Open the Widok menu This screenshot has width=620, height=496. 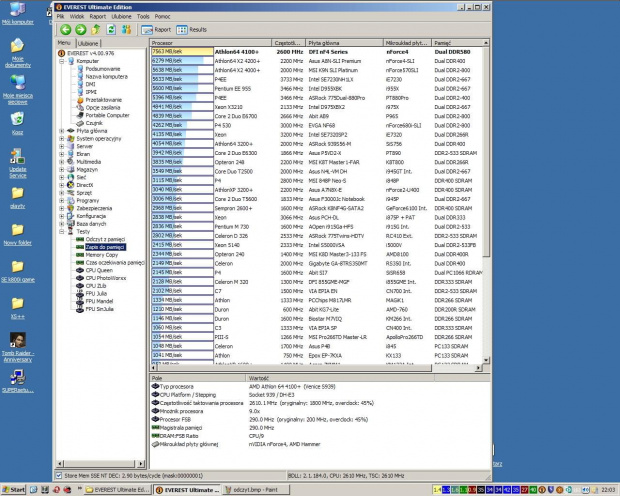coord(77,17)
